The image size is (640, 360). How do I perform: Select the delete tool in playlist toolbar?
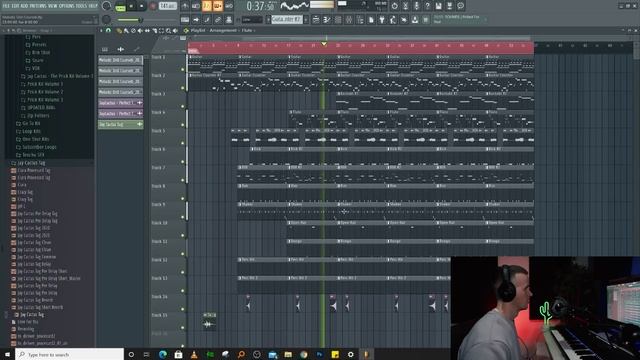133,31
